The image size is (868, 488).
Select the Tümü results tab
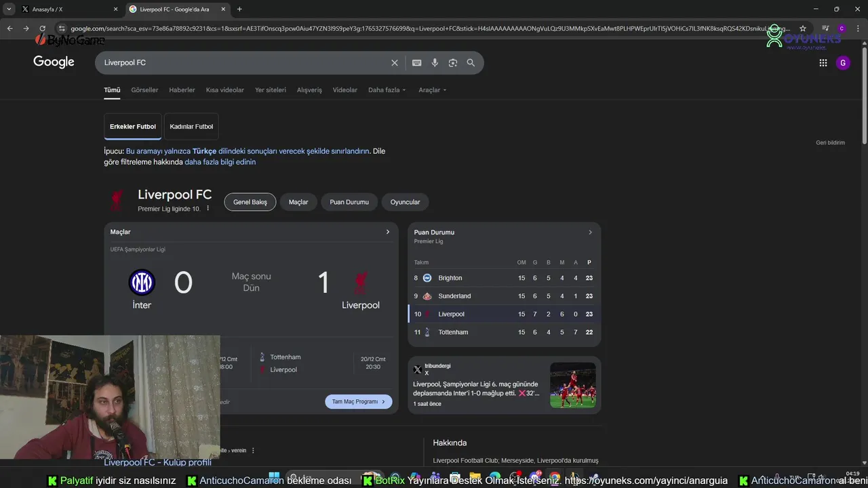tap(112, 90)
